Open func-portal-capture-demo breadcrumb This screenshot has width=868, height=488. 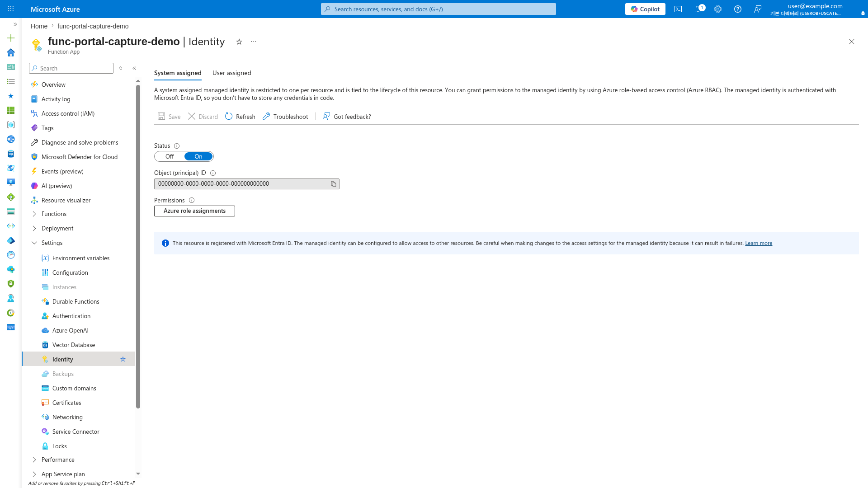click(93, 26)
